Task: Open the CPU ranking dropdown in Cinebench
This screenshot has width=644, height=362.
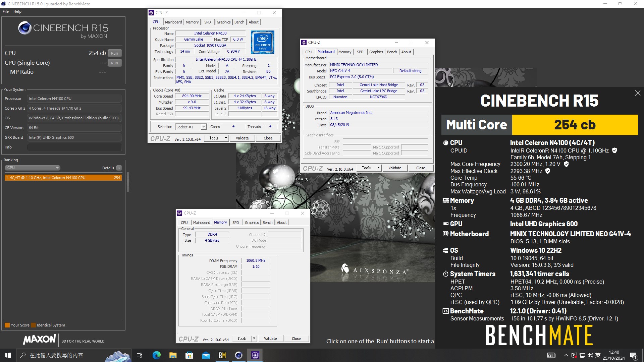Action: pyautogui.click(x=33, y=168)
